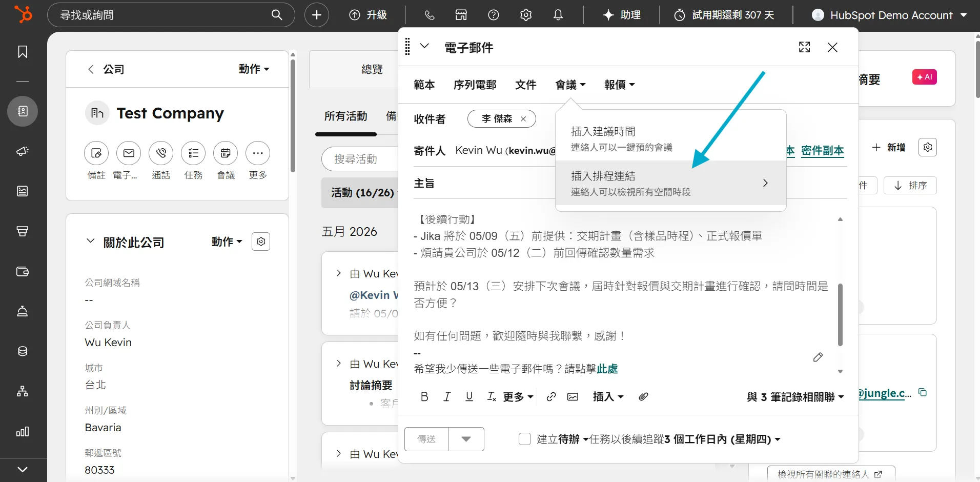Enable the follow-up task checkbox
The image size is (980, 482).
(x=525, y=439)
